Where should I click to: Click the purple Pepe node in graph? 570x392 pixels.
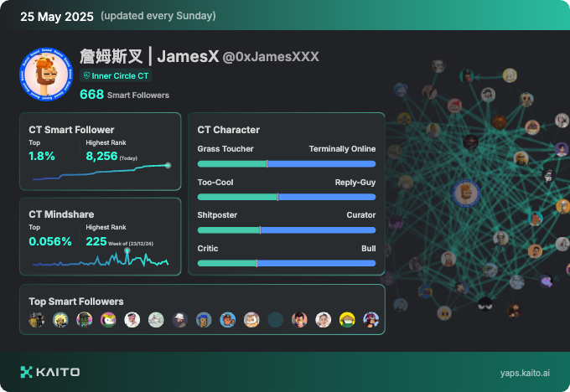[x=546, y=281]
